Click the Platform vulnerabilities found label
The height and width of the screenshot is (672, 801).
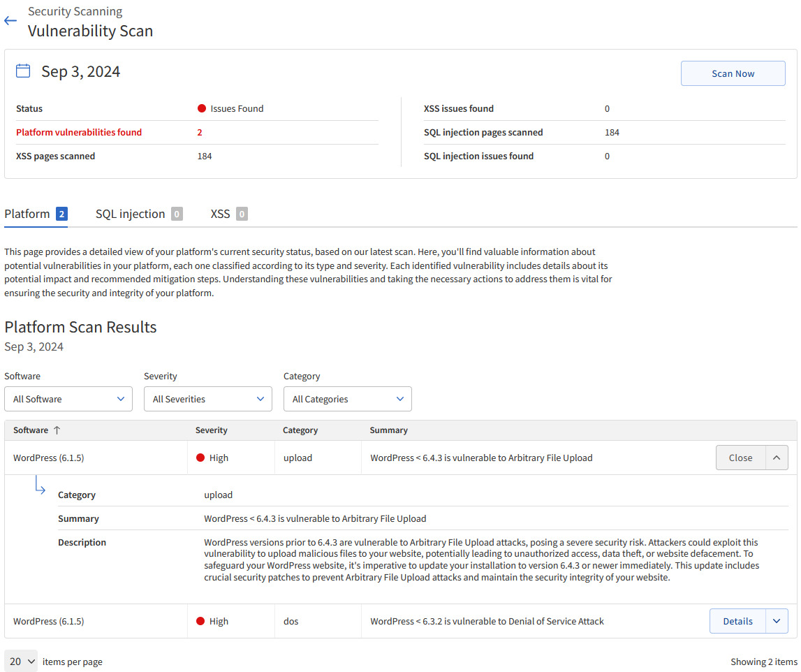click(x=79, y=133)
